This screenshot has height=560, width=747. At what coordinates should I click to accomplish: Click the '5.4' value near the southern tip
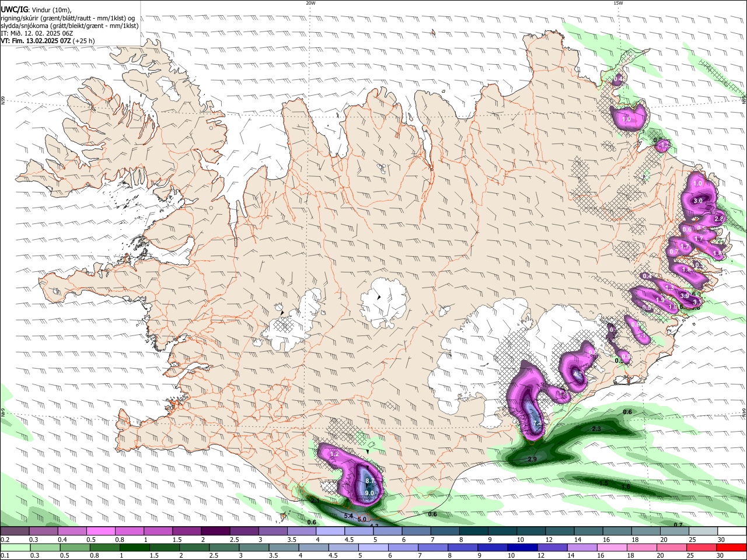348,516
